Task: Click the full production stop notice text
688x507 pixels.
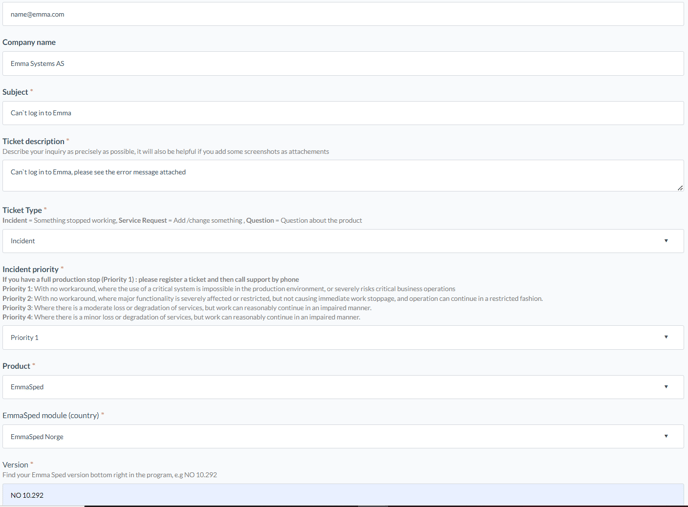Action: coord(150,279)
